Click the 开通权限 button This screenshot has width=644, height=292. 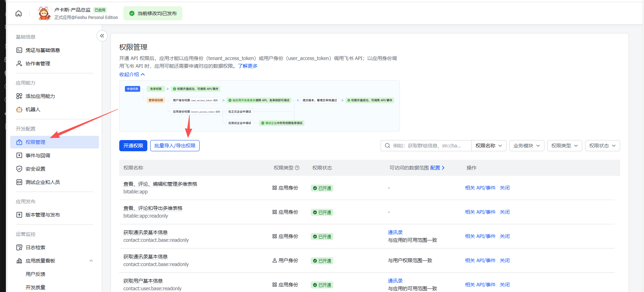click(133, 146)
